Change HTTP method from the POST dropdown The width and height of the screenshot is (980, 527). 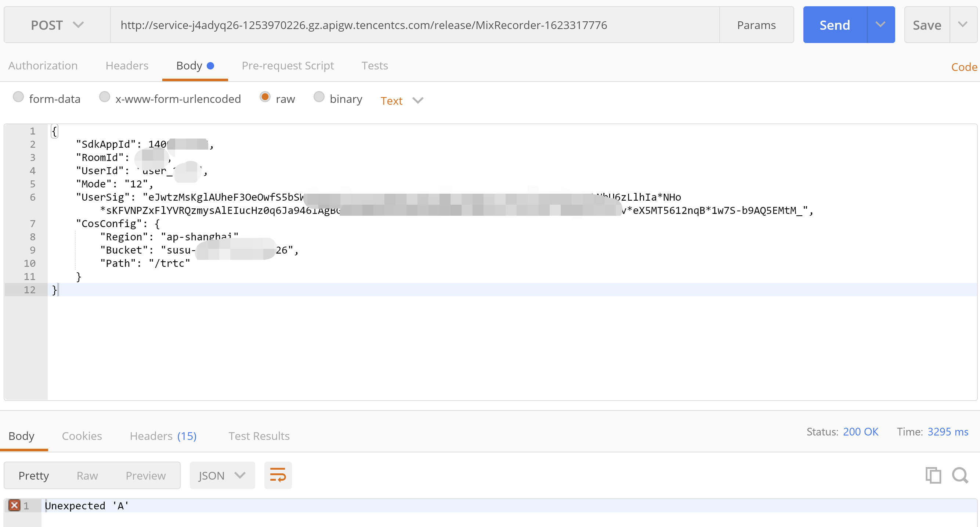click(57, 25)
